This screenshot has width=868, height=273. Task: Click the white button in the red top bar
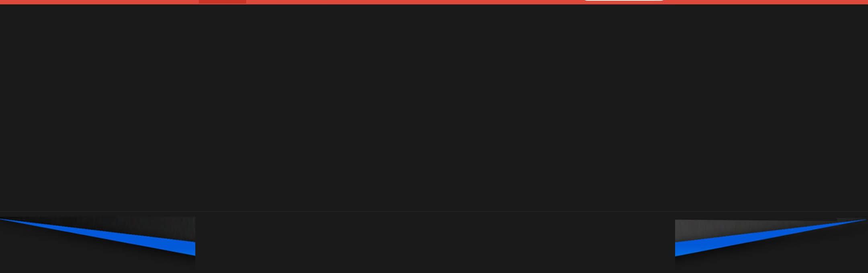(x=624, y=0)
